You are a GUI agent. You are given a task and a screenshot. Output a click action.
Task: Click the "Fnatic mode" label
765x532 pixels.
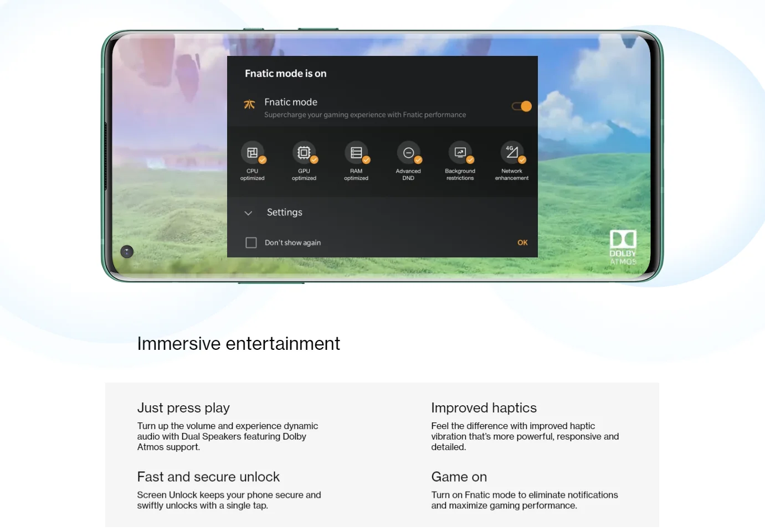(x=291, y=102)
